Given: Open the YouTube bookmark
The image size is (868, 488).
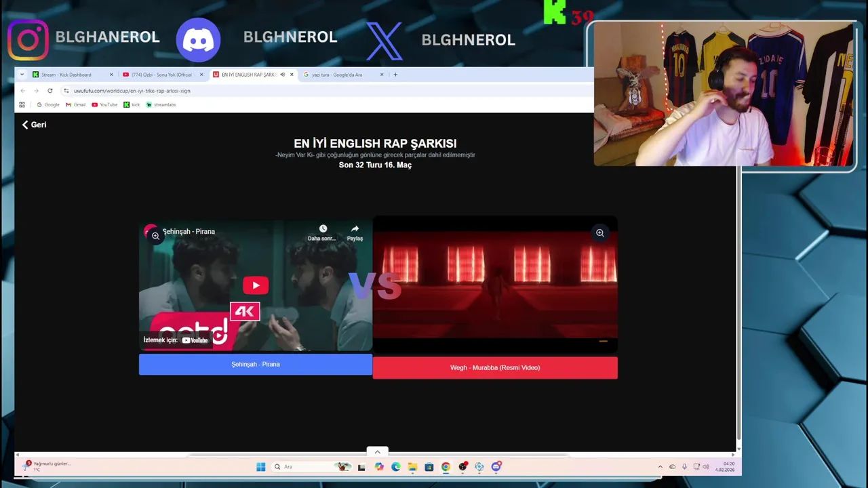Looking at the screenshot, I should point(104,105).
